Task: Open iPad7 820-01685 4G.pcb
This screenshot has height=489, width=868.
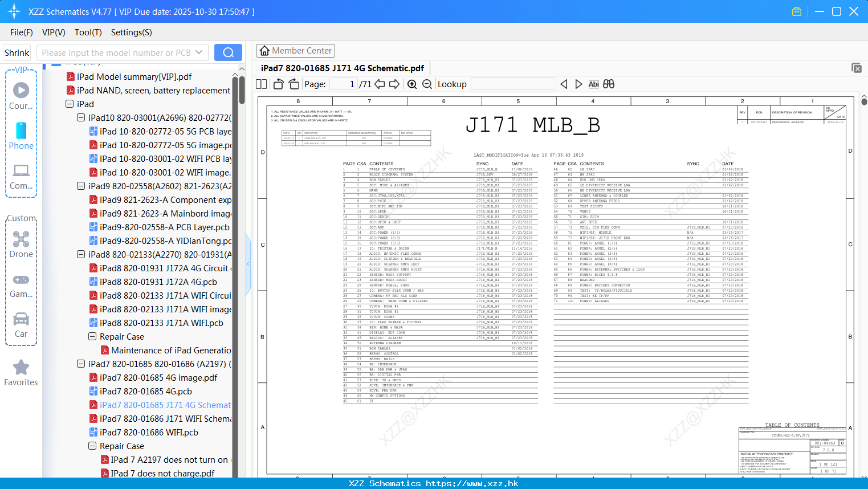Action: [x=140, y=391]
